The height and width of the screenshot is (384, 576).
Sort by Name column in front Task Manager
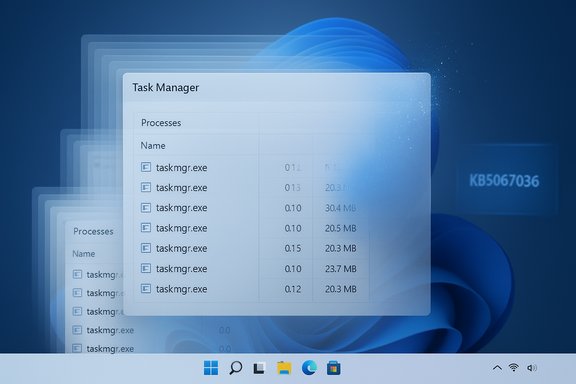point(153,146)
